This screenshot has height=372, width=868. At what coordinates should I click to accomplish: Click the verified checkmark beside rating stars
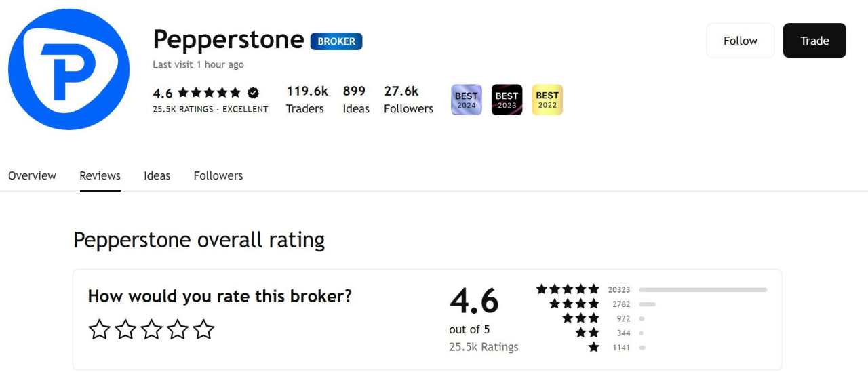[253, 93]
